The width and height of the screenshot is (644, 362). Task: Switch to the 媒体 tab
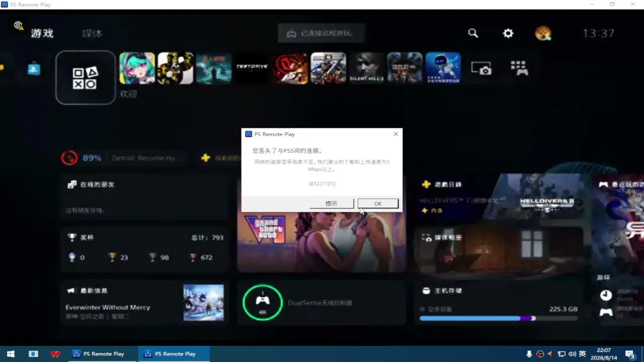click(x=92, y=33)
